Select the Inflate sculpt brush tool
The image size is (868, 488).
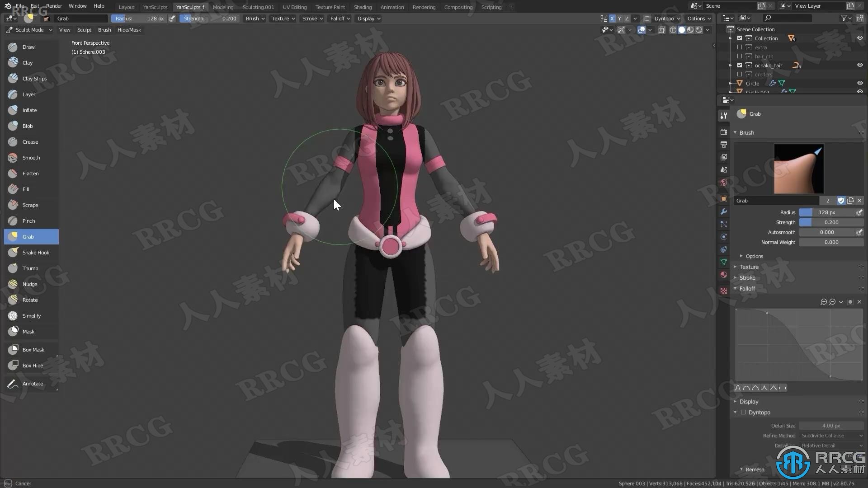[x=29, y=110]
